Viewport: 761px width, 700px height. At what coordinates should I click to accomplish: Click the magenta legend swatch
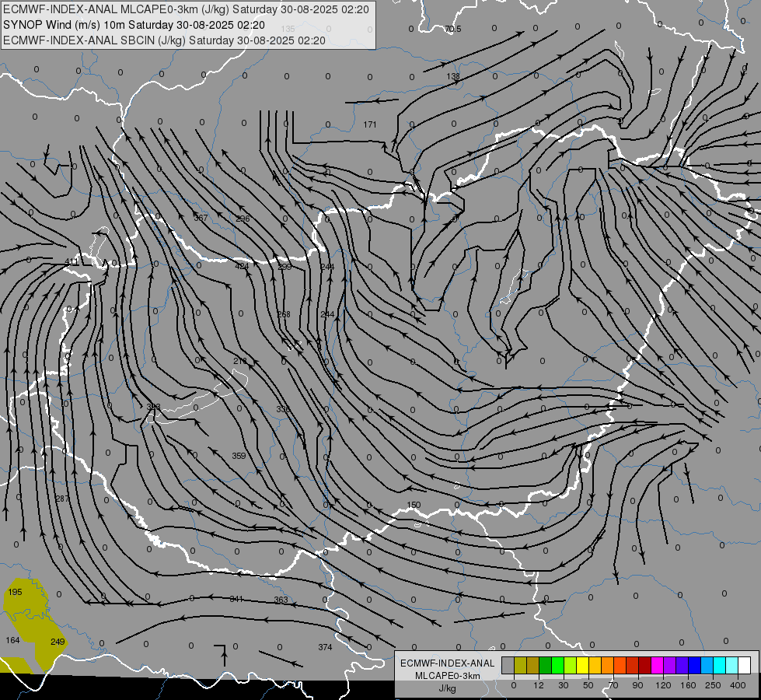pos(657,665)
